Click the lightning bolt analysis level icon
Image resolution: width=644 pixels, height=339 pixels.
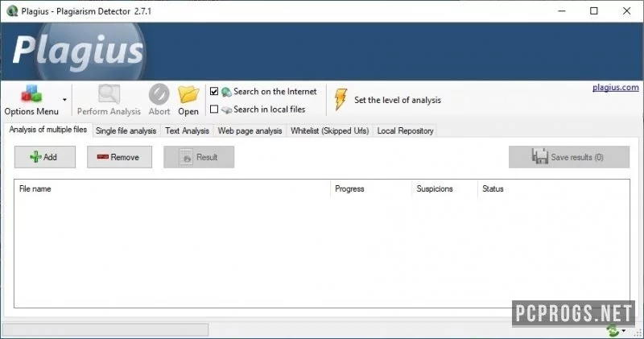coord(341,99)
